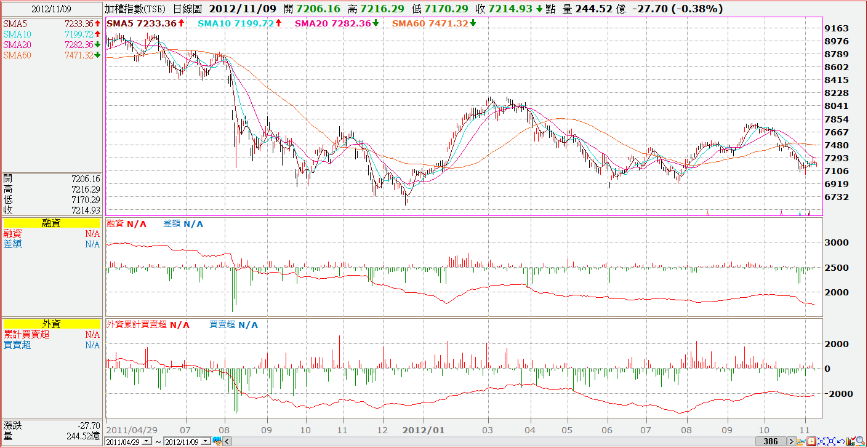Click the 買賣超 N/A legend in foreign chart
The height and width of the screenshot is (448, 868).
tap(234, 324)
